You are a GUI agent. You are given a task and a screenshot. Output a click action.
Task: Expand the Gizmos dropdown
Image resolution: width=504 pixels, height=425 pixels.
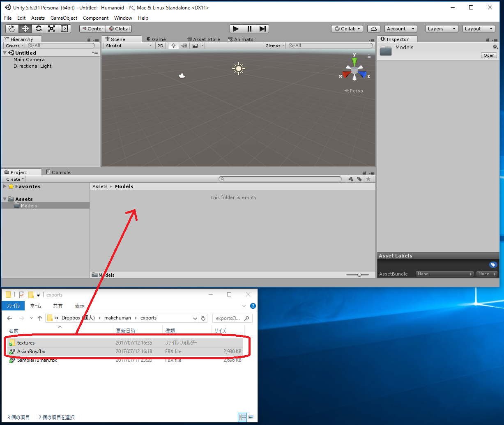(x=274, y=46)
